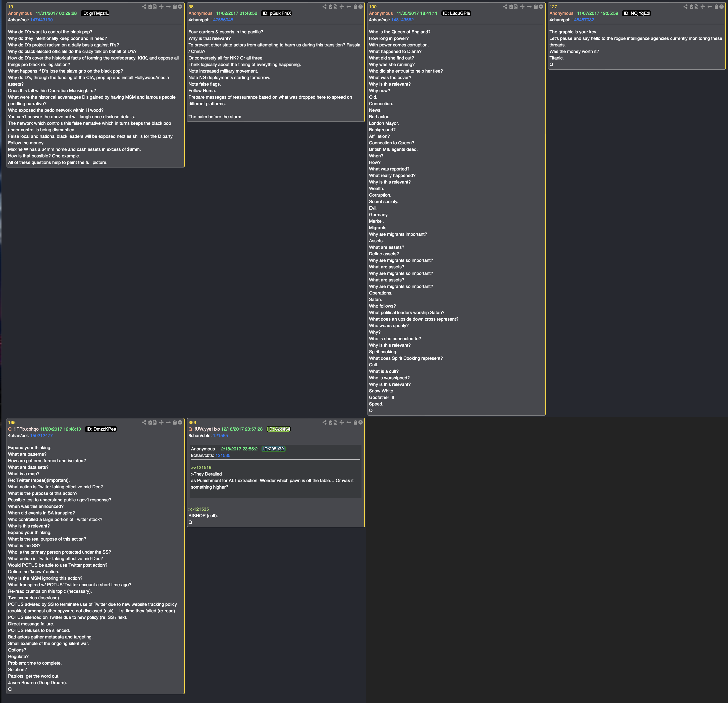
Task: Click the clipboard-check icon on post 127
Action: [692, 7]
